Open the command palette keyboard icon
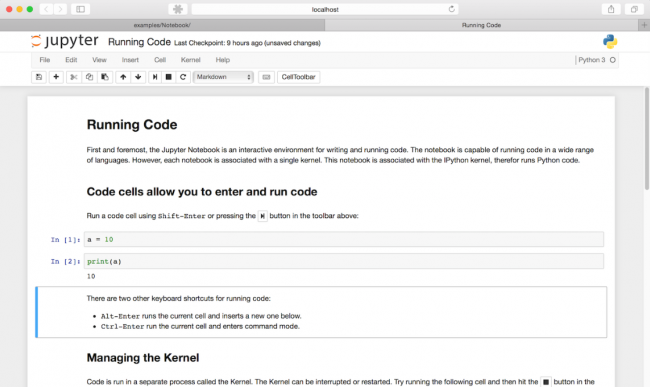Viewport: 650px width, 387px height. [x=267, y=77]
